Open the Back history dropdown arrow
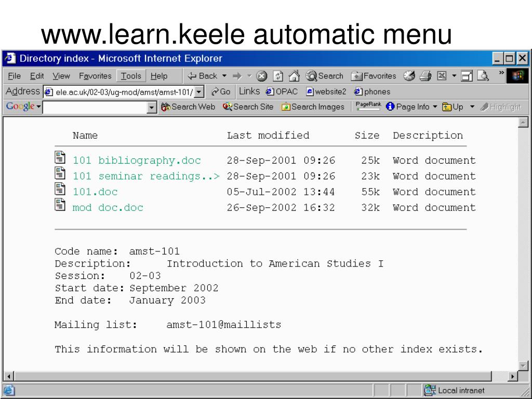The height and width of the screenshot is (399, 532). [x=224, y=76]
